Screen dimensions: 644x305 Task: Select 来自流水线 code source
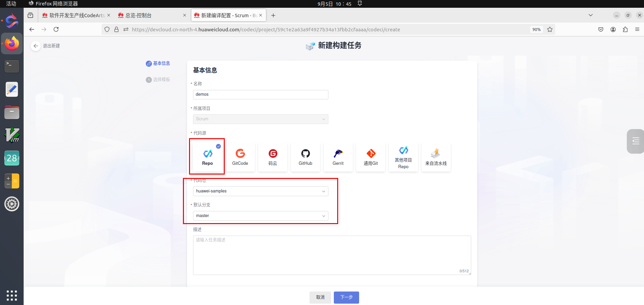[x=436, y=157]
